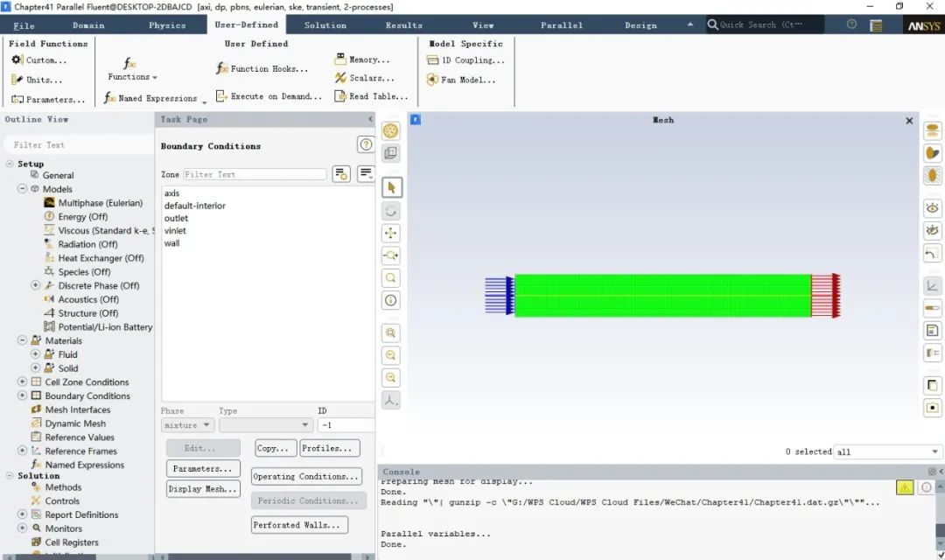Image resolution: width=945 pixels, height=560 pixels.
Task: Switch to the Solution ribbon tab
Action: tap(325, 25)
